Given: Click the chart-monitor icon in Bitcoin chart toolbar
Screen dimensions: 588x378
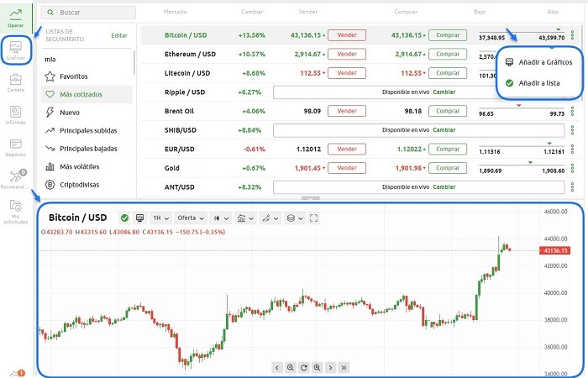Looking at the screenshot, I should coord(140,218).
